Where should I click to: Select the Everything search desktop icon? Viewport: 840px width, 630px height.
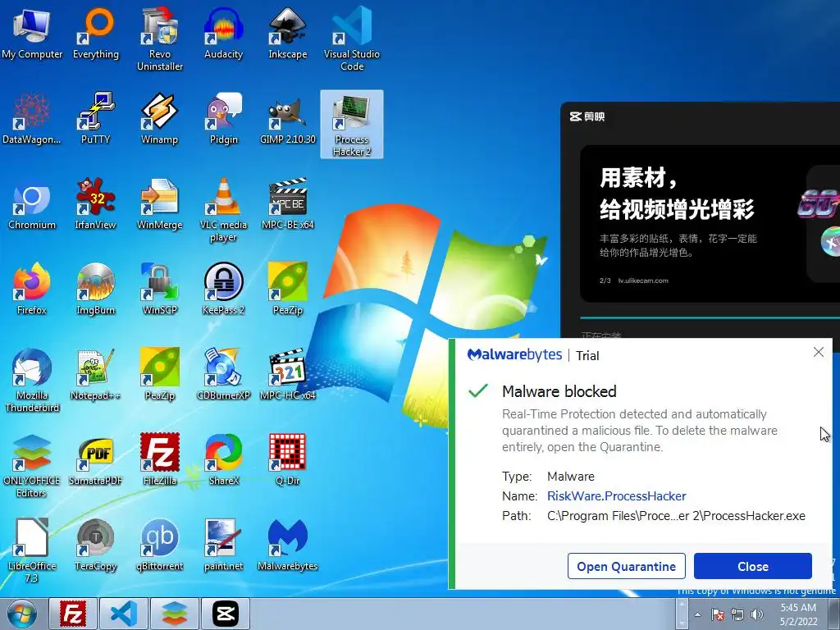pos(96,32)
